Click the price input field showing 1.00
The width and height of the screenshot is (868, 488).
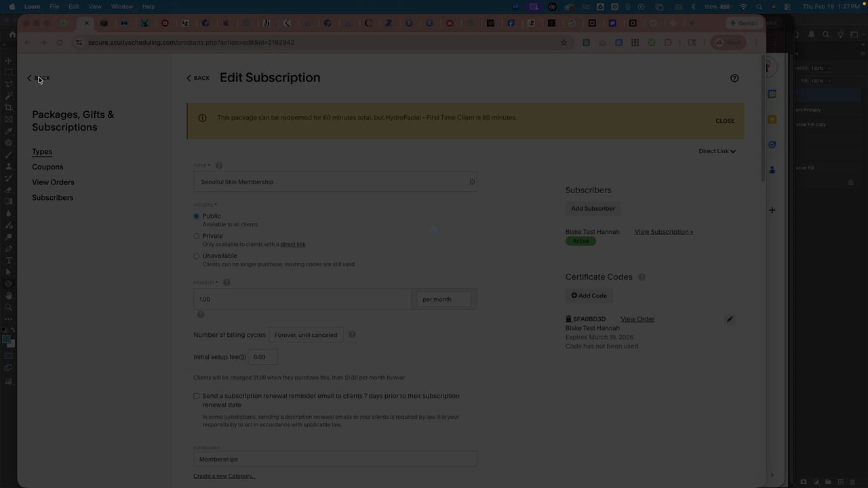click(x=302, y=299)
